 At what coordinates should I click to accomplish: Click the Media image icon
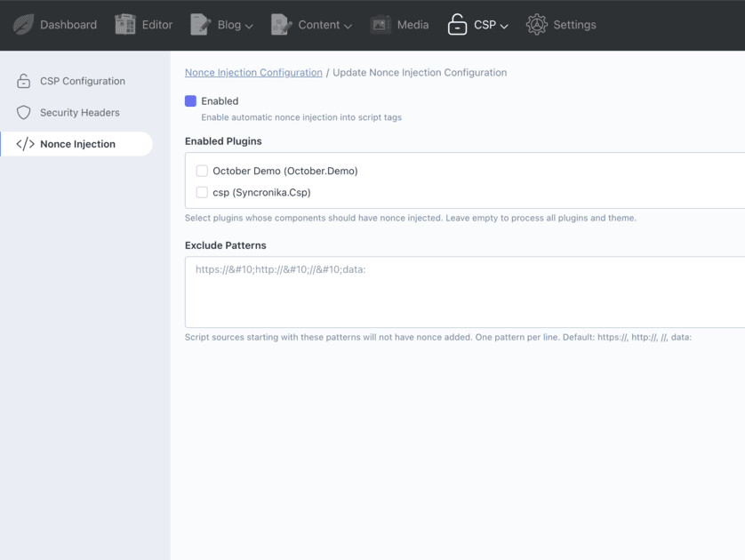click(381, 25)
